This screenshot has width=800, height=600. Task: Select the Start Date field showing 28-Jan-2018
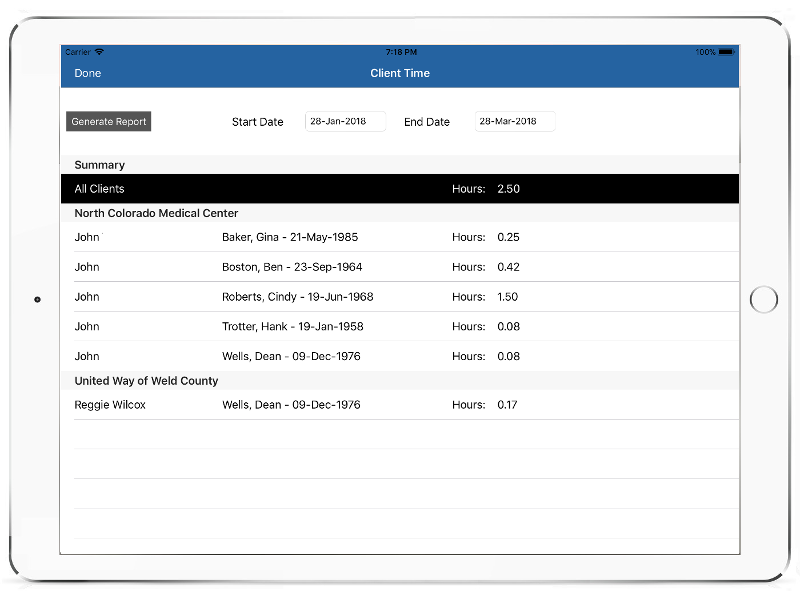point(345,122)
